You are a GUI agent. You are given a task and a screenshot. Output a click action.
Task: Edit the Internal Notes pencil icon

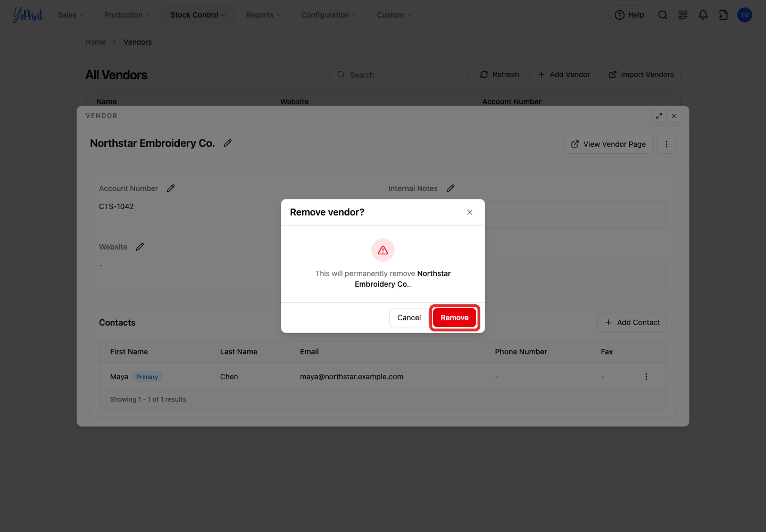point(451,188)
